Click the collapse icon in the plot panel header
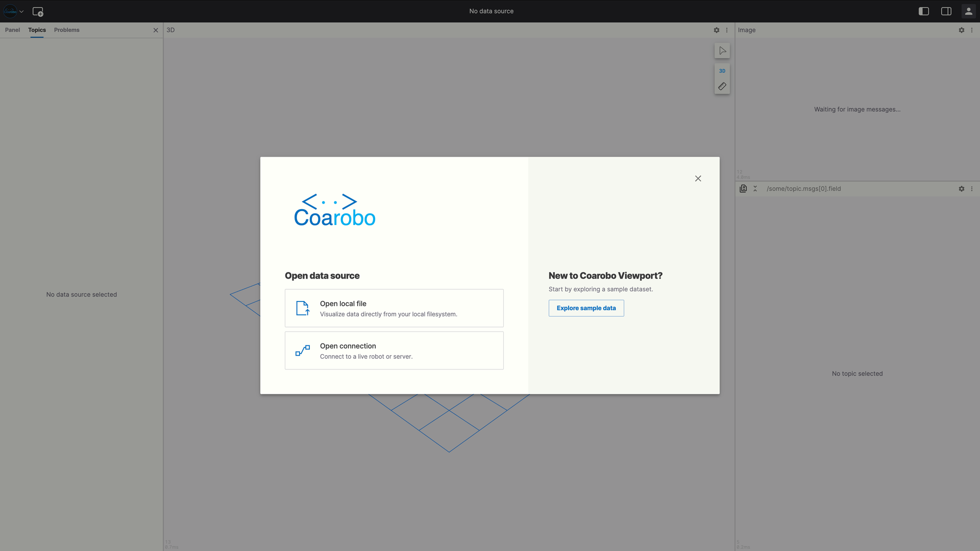Viewport: 980px width, 551px height. [x=755, y=188]
